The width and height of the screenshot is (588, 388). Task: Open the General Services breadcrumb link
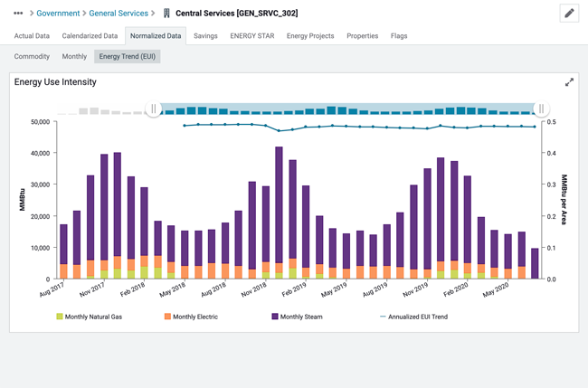pos(119,14)
